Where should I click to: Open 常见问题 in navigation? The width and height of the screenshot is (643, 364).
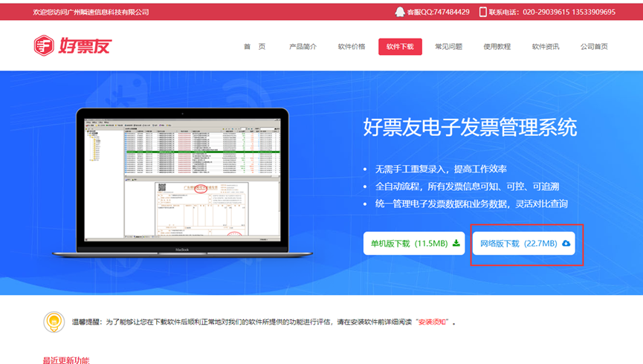(x=449, y=47)
